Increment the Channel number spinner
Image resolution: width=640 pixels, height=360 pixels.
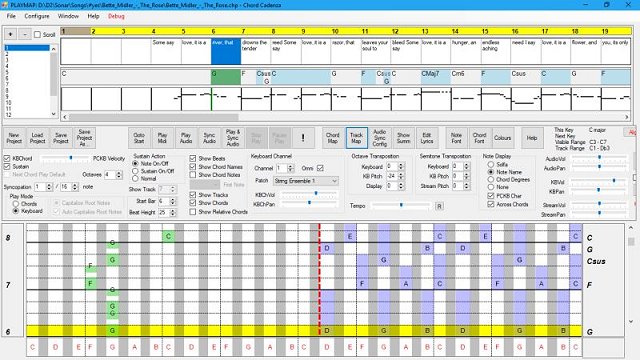pos(291,166)
